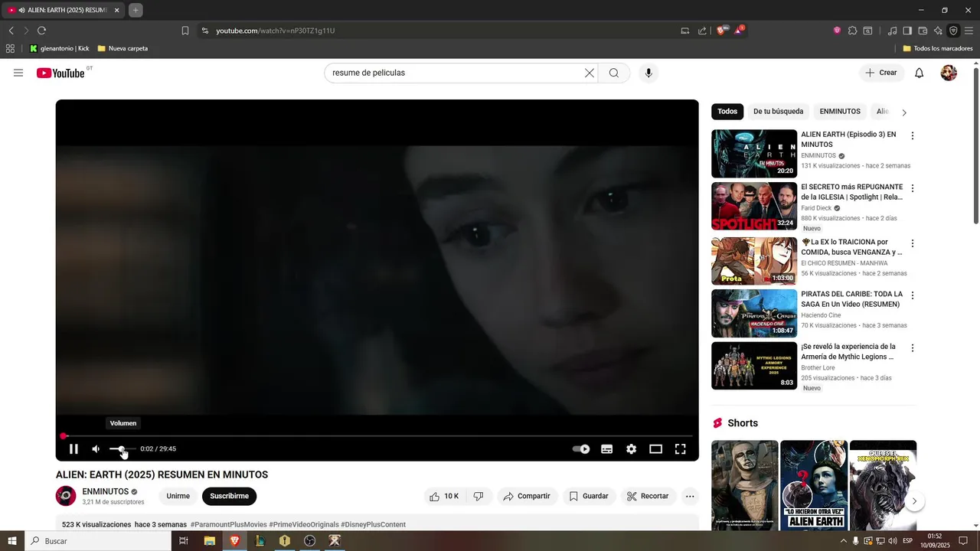Toggle subtitles in the player
This screenshot has height=551, width=980.
click(x=606, y=449)
